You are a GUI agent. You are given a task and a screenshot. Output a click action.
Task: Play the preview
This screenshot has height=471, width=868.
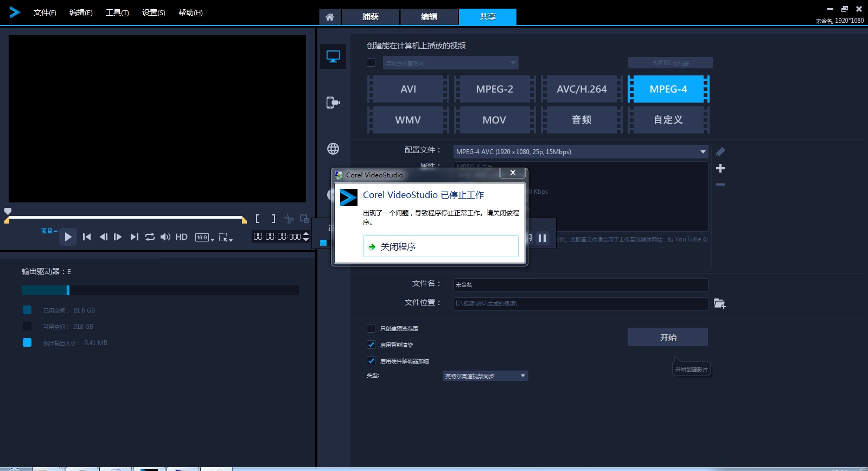click(68, 237)
